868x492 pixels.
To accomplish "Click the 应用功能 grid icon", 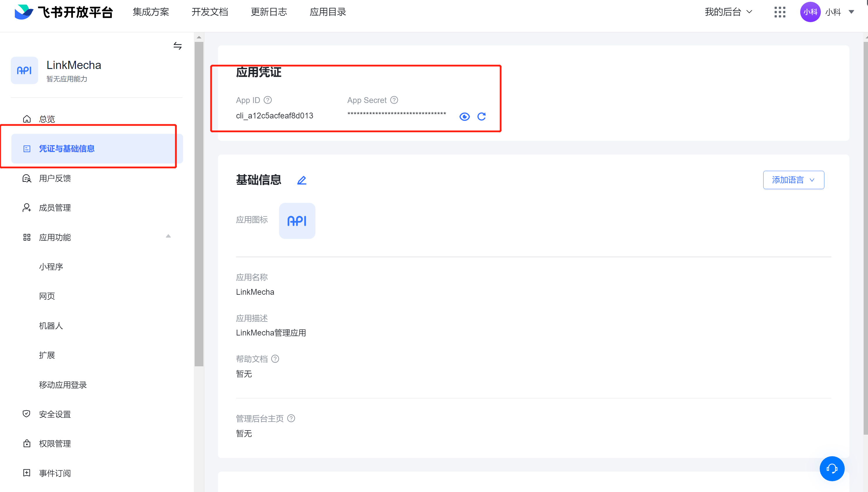I will pos(27,237).
